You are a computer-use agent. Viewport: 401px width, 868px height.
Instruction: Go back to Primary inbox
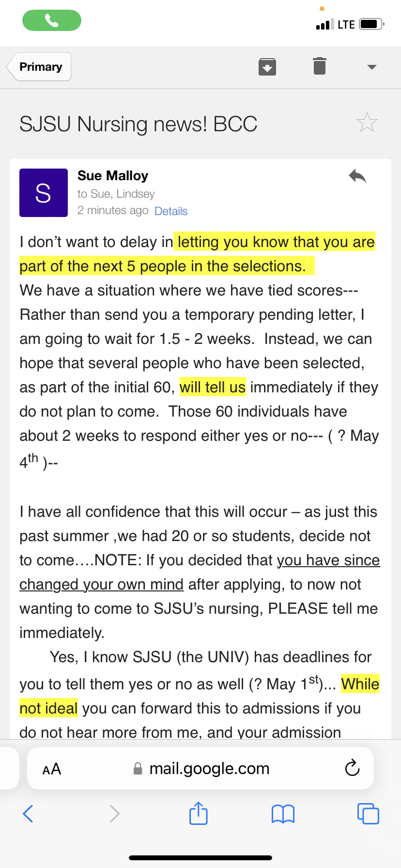coord(39,67)
